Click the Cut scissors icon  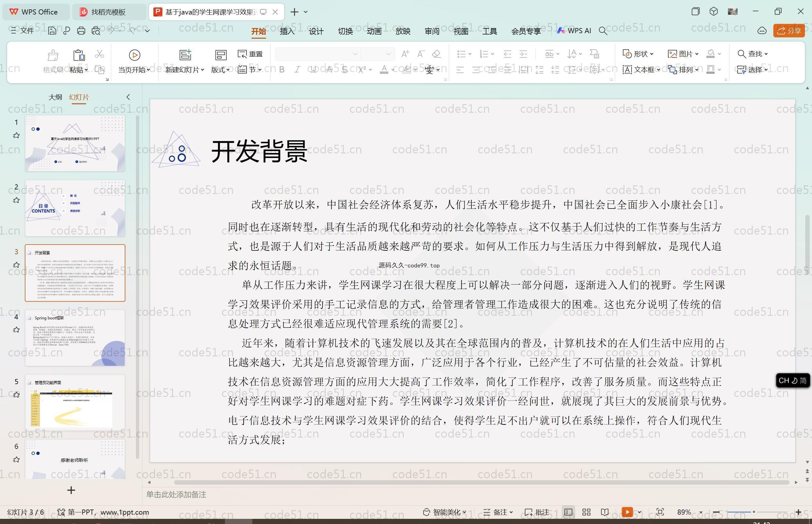[99, 54]
